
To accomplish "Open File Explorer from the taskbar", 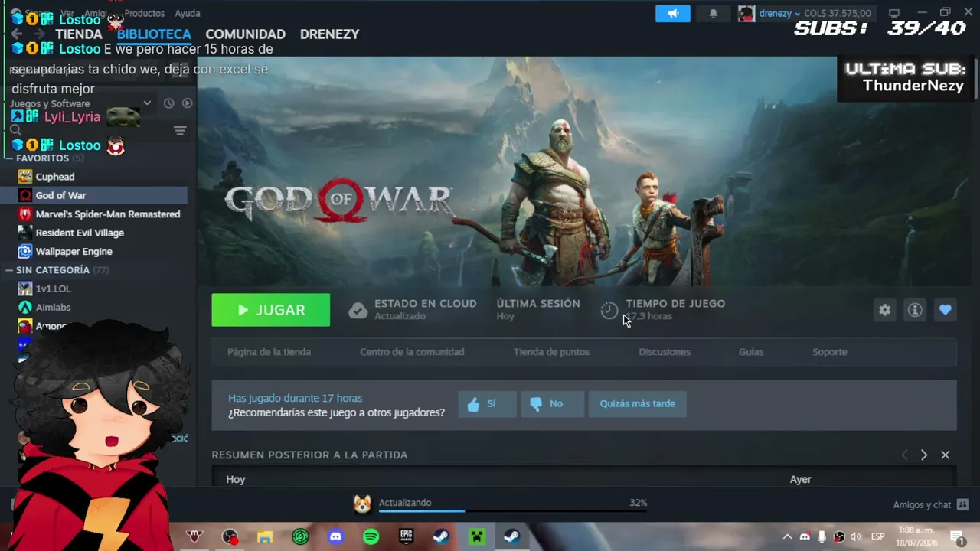I will click(265, 536).
